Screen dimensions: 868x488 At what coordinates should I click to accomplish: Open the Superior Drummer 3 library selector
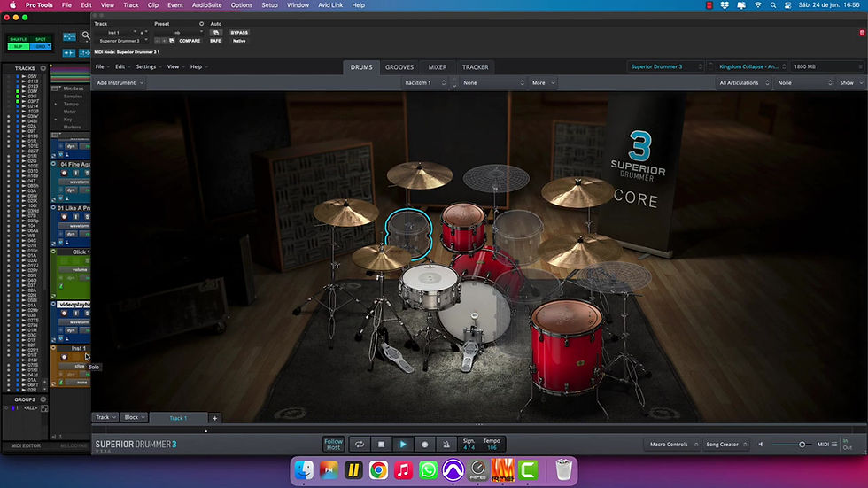(x=665, y=67)
